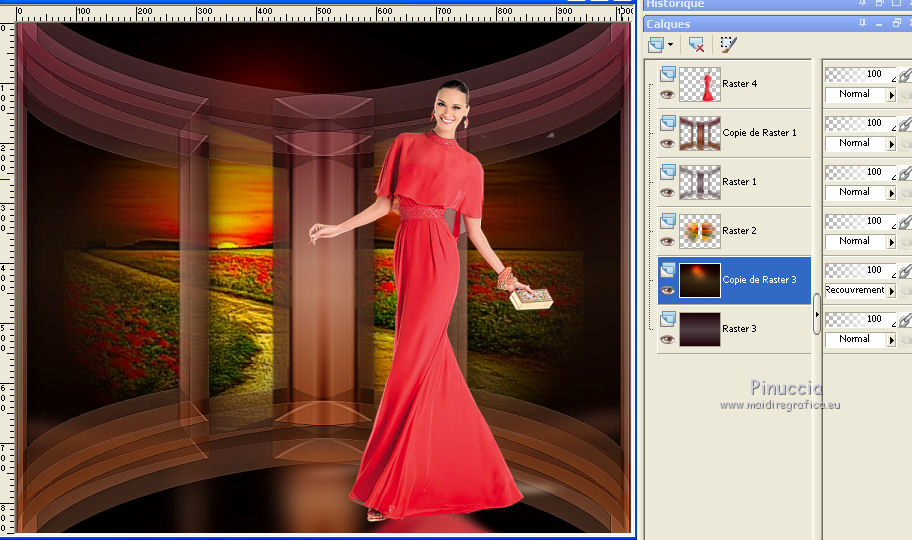
Task: Open blend mode dropdown for Raster 1
Action: click(891, 193)
